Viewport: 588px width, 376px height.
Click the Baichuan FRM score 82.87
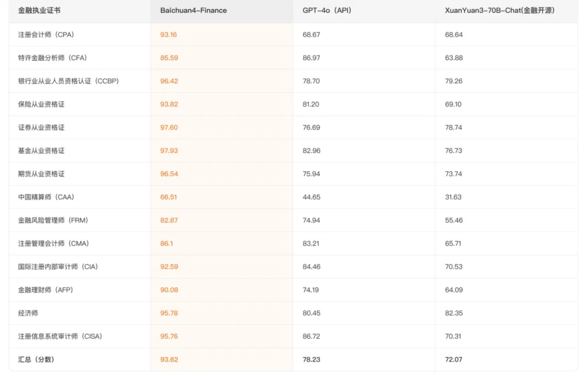coord(169,220)
